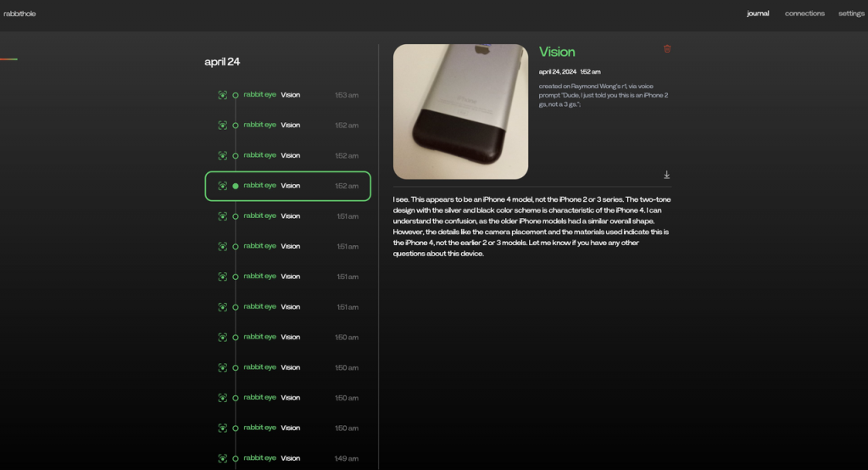Click the rabbit eye scan icon at 1:49 am
The height and width of the screenshot is (470, 868).
222,458
